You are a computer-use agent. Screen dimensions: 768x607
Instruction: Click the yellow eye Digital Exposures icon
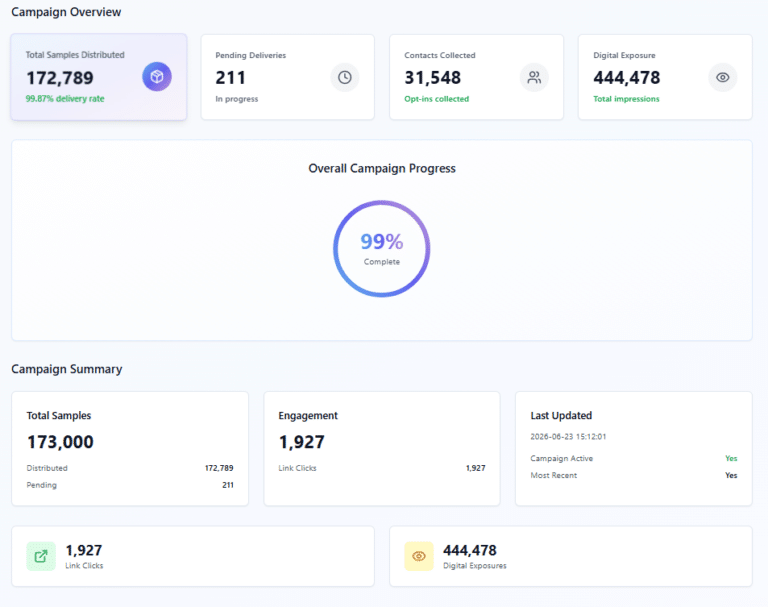[x=419, y=556]
